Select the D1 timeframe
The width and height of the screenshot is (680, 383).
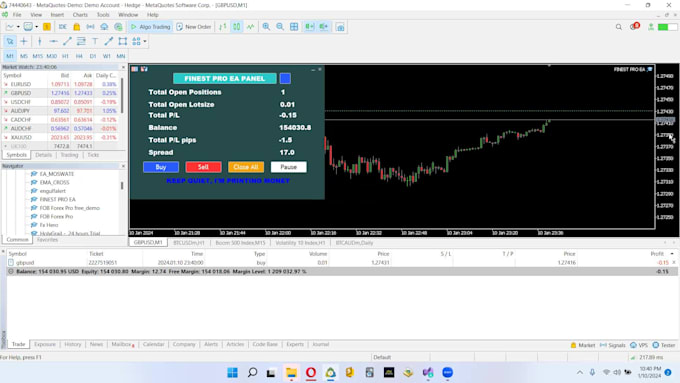(x=93, y=56)
